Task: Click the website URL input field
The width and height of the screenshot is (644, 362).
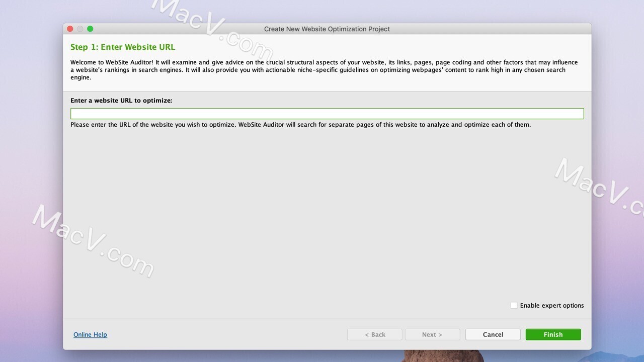Action: (x=327, y=114)
